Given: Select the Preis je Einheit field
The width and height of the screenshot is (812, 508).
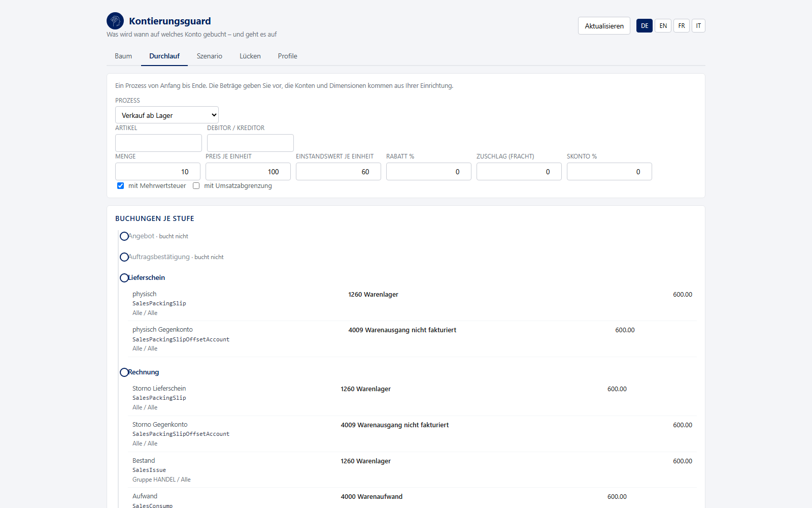Looking at the screenshot, I should pos(248,172).
